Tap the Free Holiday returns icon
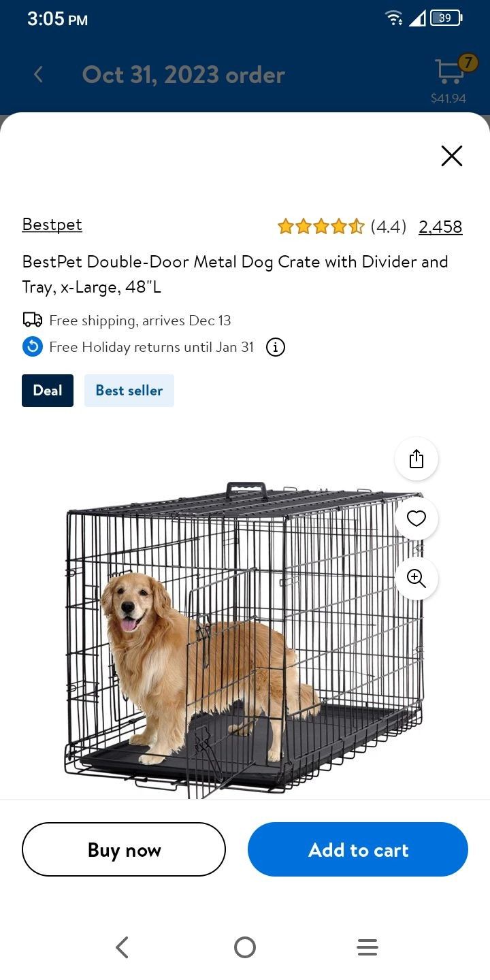 [x=33, y=346]
